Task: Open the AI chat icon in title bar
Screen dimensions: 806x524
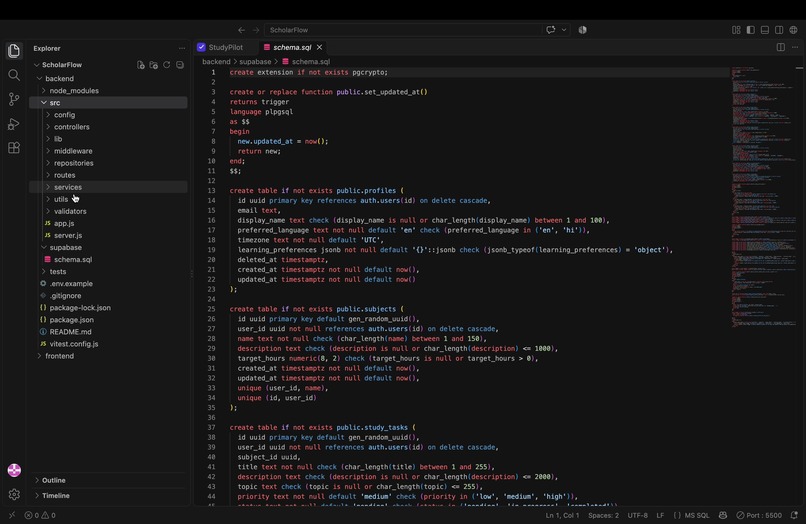Action: (551, 30)
